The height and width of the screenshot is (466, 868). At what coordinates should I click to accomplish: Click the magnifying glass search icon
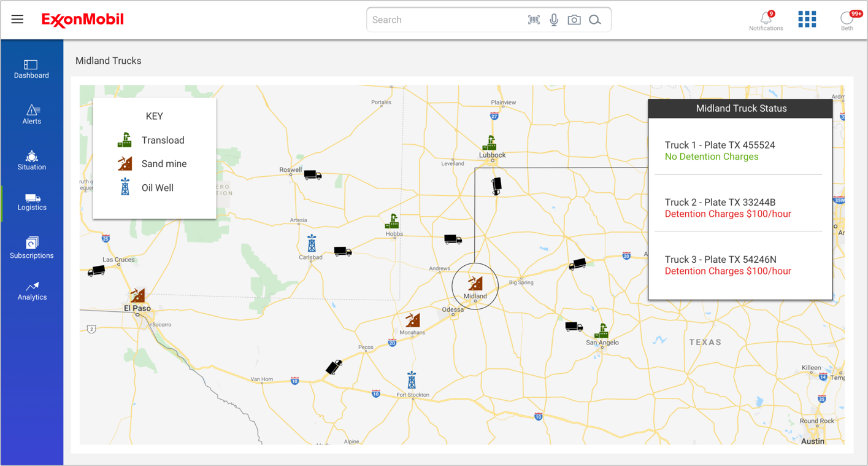click(x=595, y=20)
